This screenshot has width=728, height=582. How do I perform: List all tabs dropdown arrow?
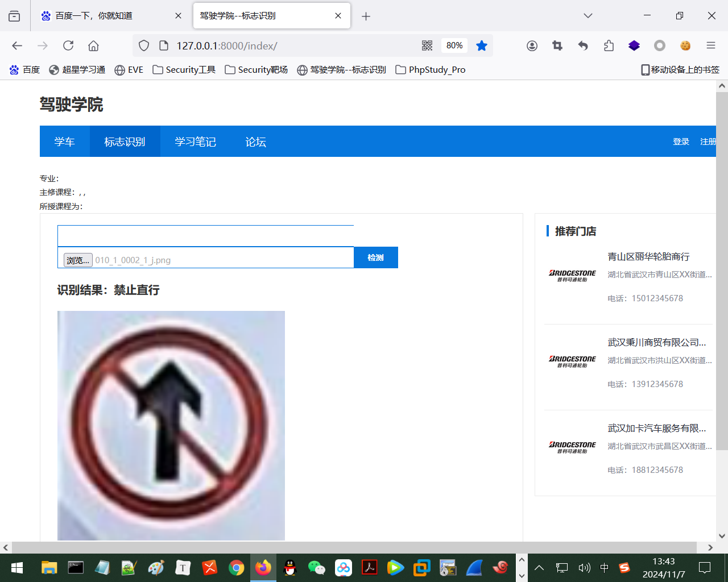coord(588,16)
